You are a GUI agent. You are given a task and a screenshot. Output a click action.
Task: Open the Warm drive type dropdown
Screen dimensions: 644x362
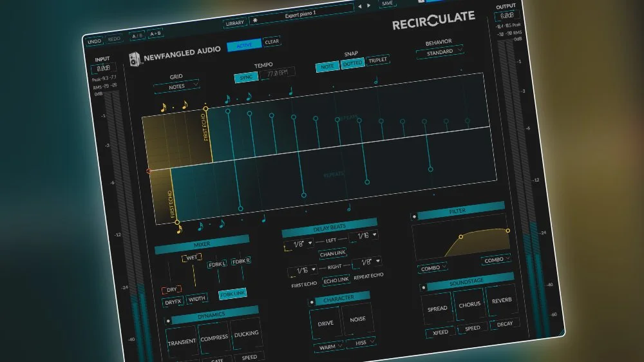tap(329, 347)
